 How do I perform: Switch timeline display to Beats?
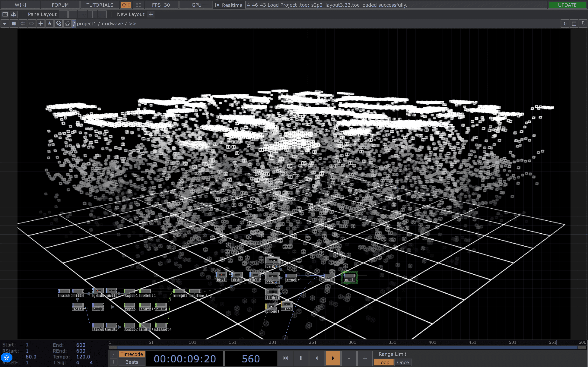132,362
